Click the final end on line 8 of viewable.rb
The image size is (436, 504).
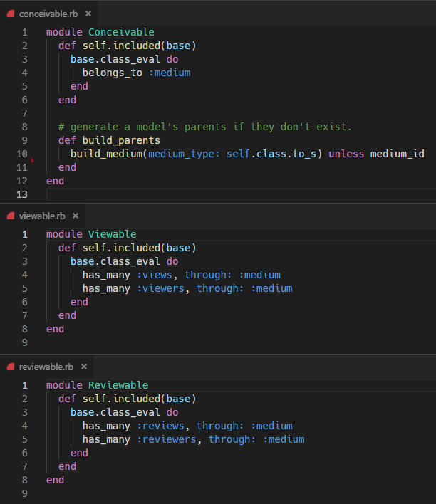(x=55, y=329)
